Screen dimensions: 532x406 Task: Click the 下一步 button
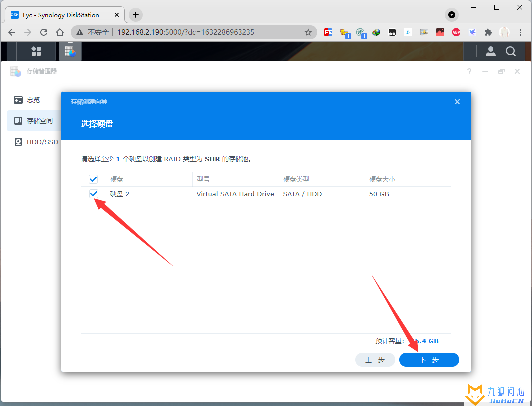coord(429,360)
